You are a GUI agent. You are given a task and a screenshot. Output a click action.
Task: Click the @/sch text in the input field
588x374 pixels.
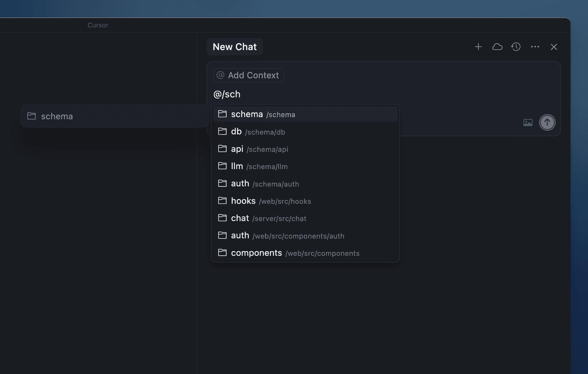[227, 94]
